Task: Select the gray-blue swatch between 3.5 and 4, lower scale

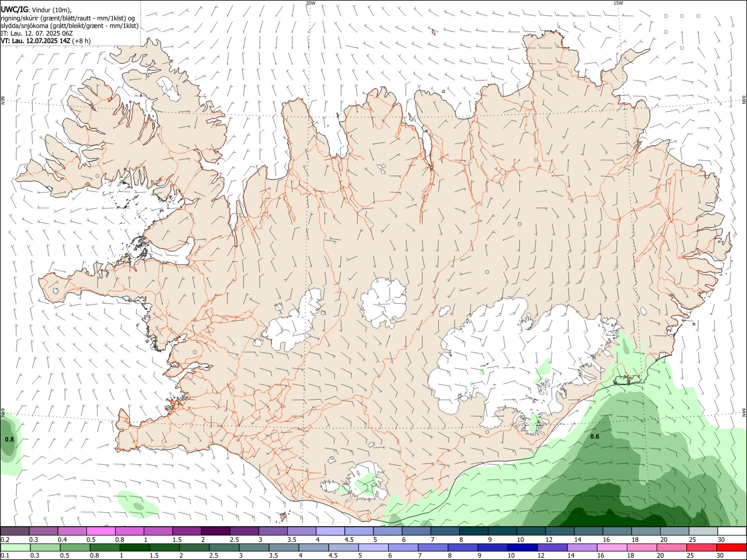Action: click(x=284, y=548)
